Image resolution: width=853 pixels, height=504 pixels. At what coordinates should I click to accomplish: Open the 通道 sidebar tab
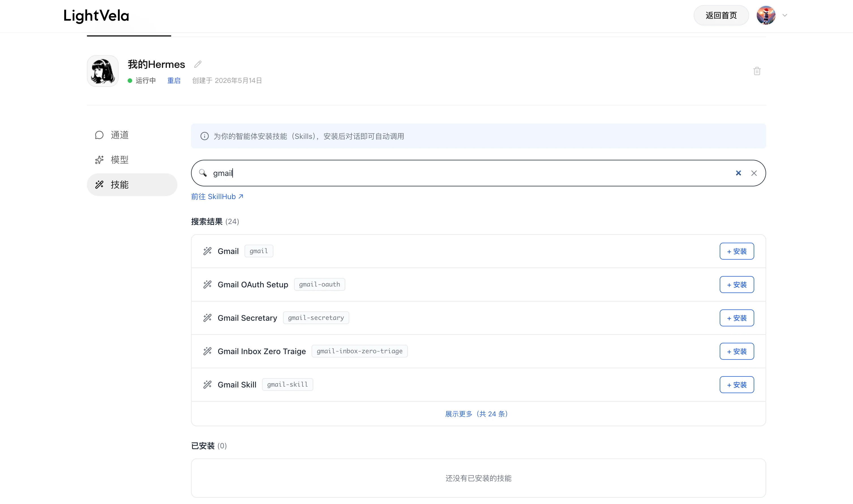click(132, 135)
